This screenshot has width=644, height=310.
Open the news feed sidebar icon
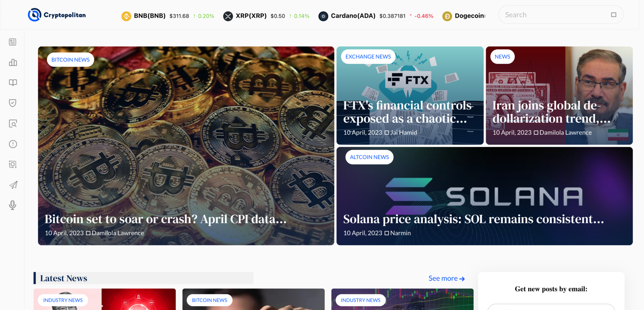click(13, 42)
